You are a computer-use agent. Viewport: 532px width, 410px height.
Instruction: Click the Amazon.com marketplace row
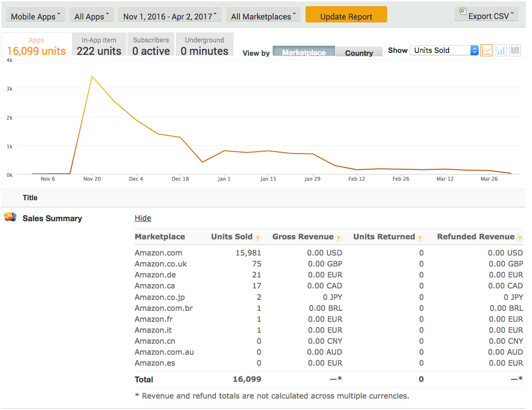329,253
